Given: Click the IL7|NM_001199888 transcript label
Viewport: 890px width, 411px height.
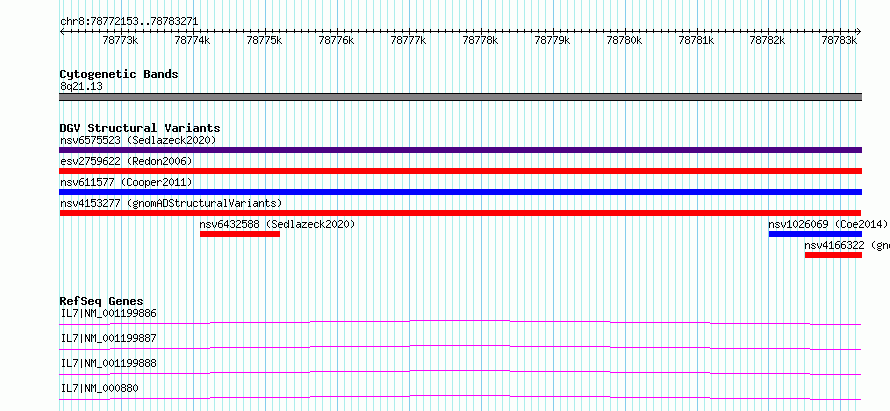Looking at the screenshot, I should pyautogui.click(x=108, y=363).
